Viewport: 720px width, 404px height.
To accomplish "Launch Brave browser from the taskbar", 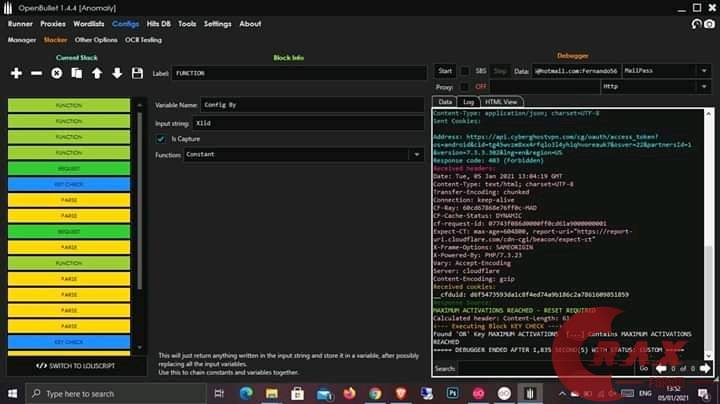I will point(401,393).
